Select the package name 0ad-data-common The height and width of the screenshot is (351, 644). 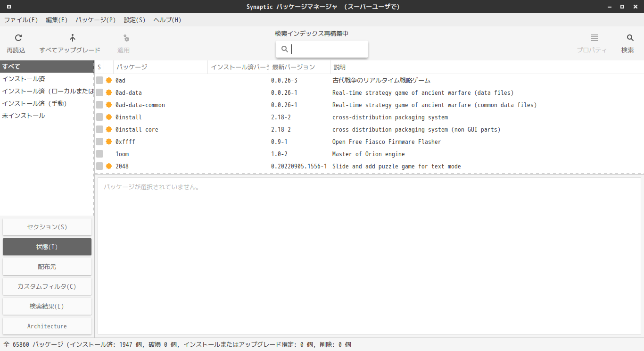pos(140,105)
